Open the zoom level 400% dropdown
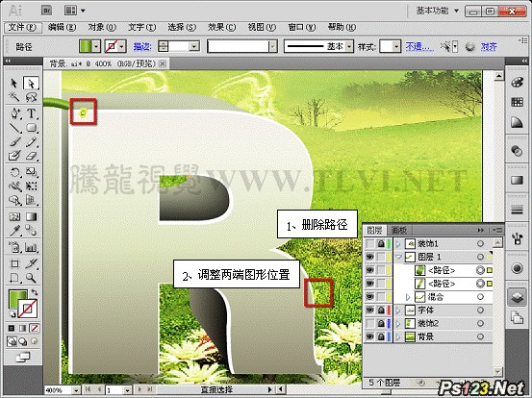Screen dimensions: 532x398 tap(76, 390)
